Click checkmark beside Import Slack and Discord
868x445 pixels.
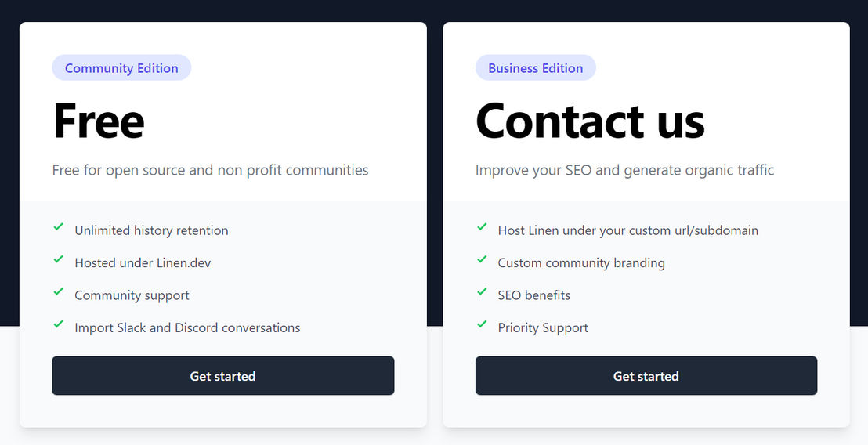(58, 324)
